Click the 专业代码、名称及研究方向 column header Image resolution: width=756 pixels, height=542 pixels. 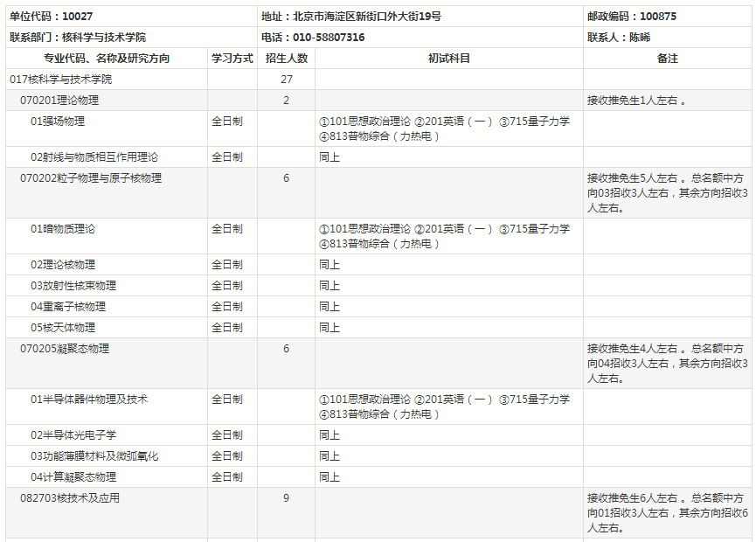107,59
